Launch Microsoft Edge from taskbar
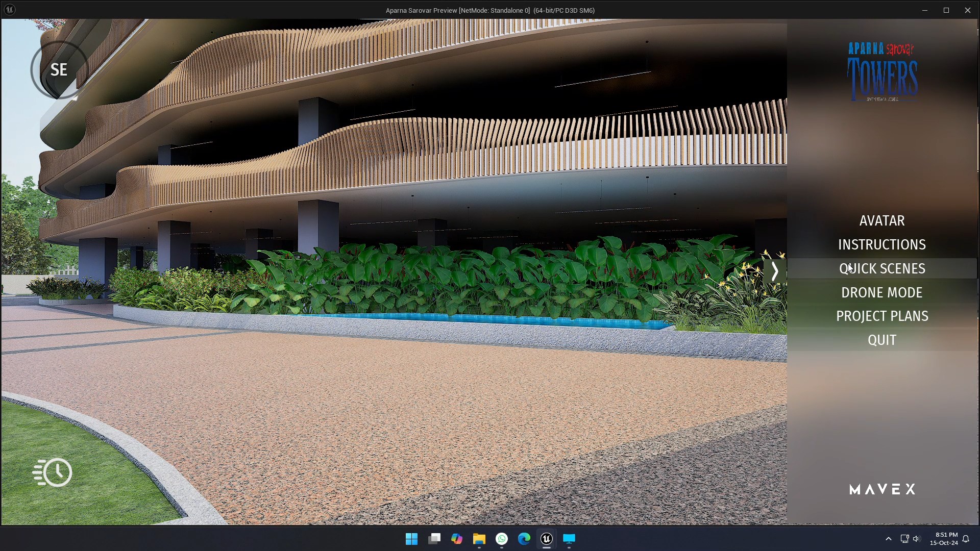The image size is (980, 551). coord(524,539)
